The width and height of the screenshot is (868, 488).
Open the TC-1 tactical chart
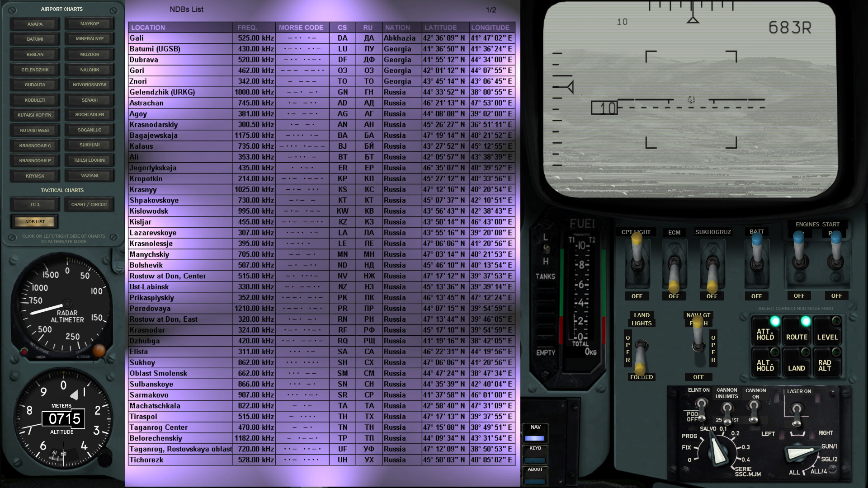pyautogui.click(x=35, y=205)
